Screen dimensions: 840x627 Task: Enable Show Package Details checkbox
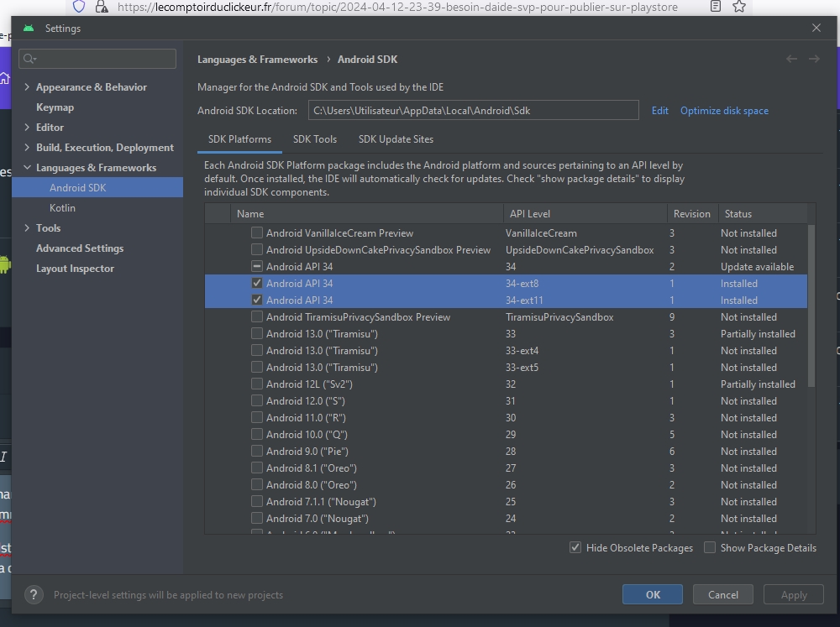[x=710, y=547]
